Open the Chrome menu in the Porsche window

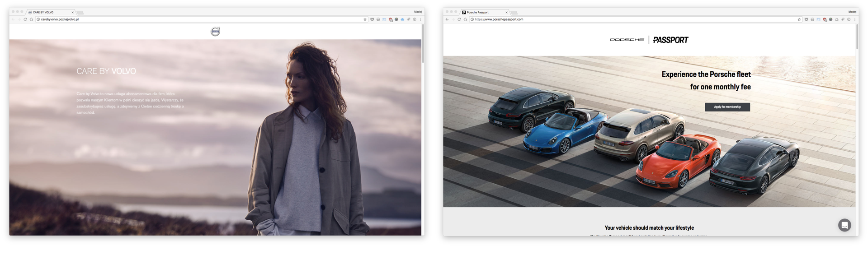click(855, 19)
